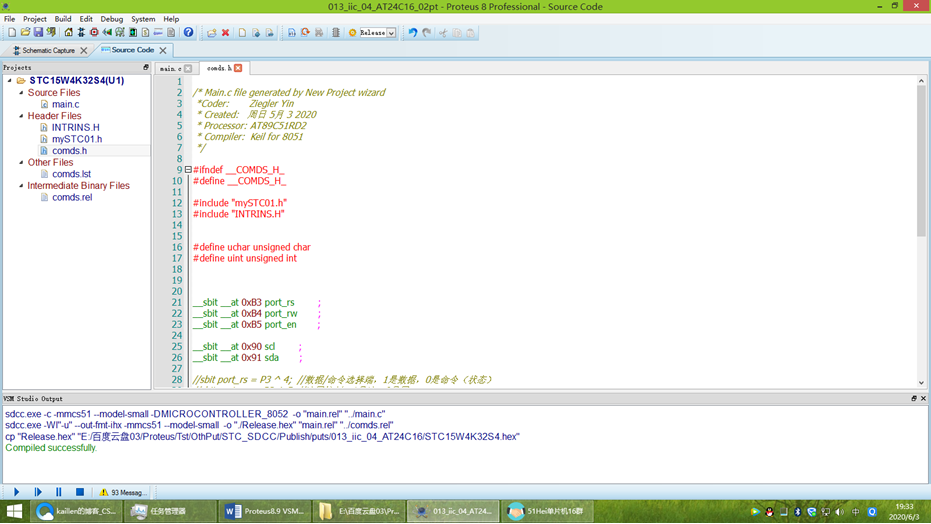Open the Gerber Viewer toolbar icon

click(120, 33)
